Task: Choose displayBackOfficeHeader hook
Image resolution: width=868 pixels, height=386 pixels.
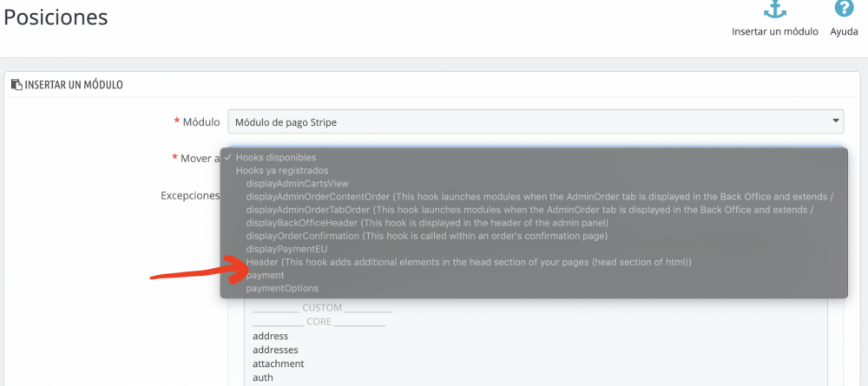Action: pyautogui.click(x=427, y=223)
